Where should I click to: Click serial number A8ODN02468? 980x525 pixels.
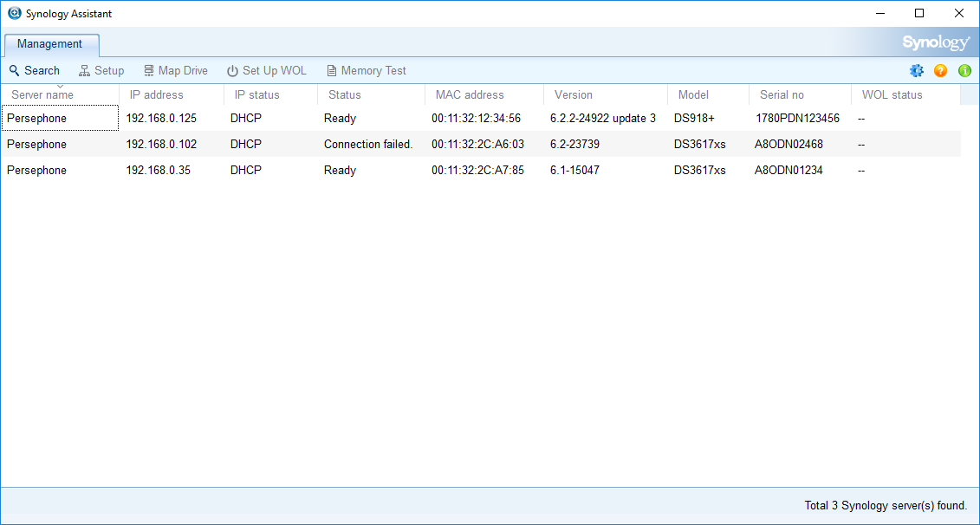tap(789, 145)
